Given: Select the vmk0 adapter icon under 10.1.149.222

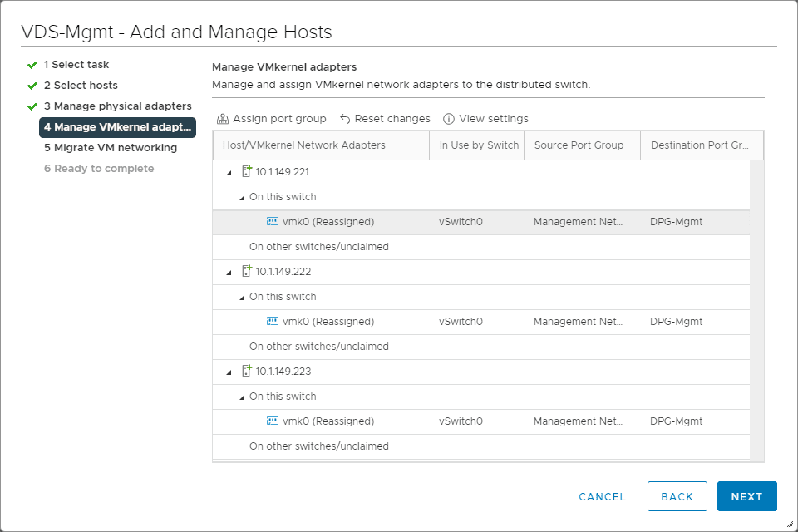Looking at the screenshot, I should (x=271, y=321).
